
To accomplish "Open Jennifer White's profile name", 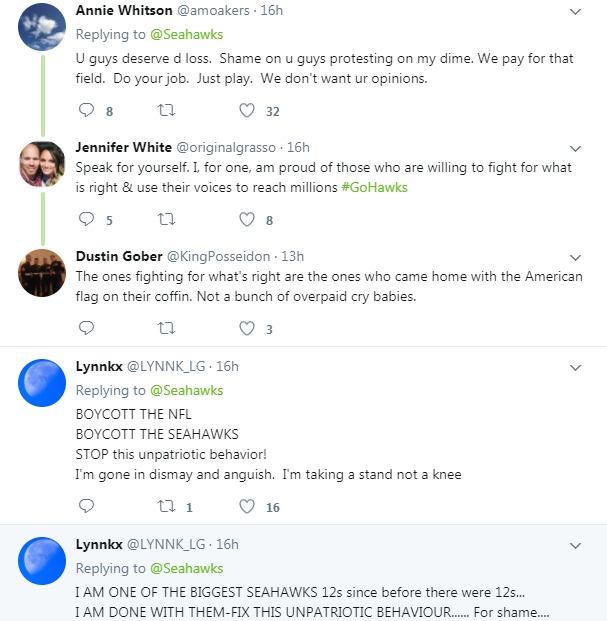I will click(x=123, y=147).
